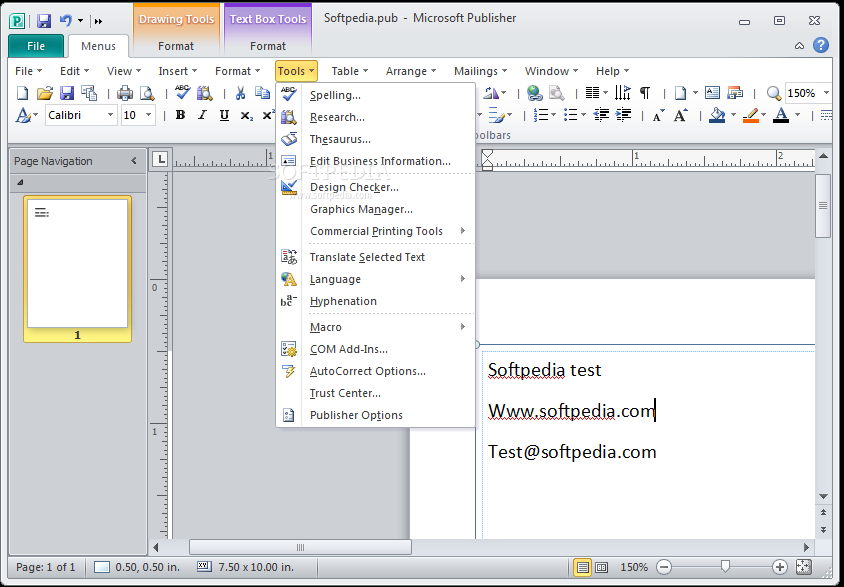Screen dimensions: 844x587
Task: Open the bullet list dropdown arrow
Action: click(583, 115)
